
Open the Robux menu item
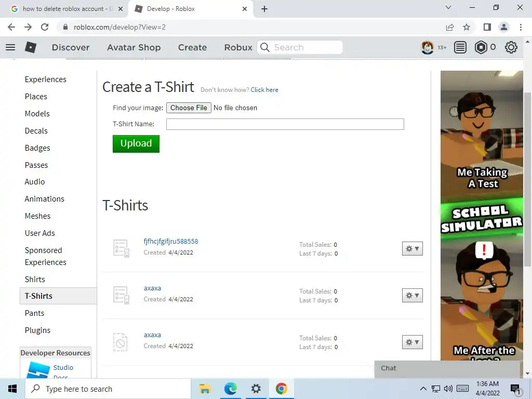[x=238, y=47]
